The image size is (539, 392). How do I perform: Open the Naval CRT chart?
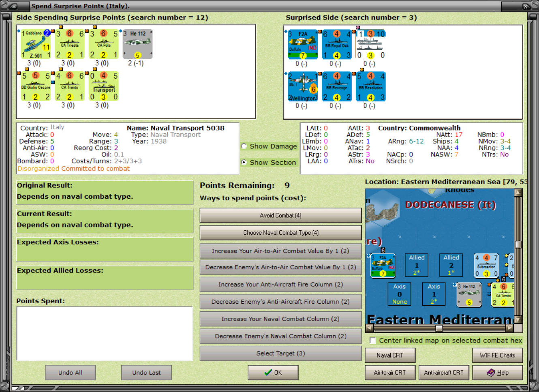(390, 356)
